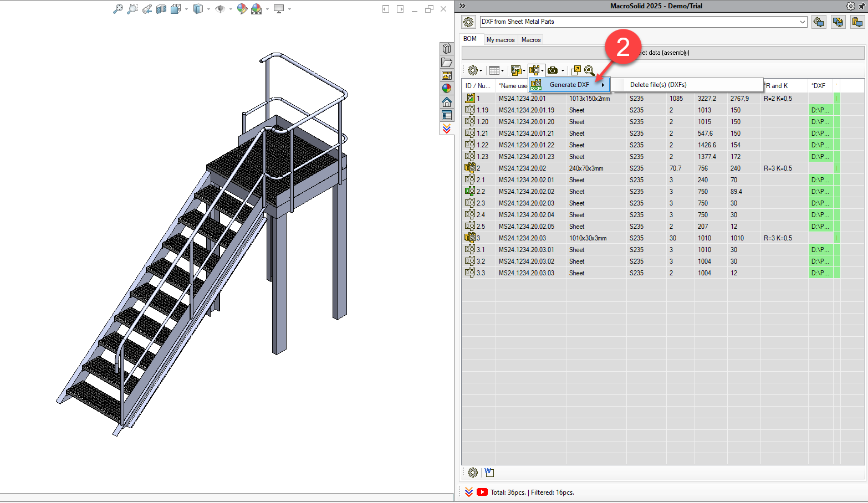Screen dimensions: 868x503
Task: Click the Apply Scene icon
Action: [256, 9]
